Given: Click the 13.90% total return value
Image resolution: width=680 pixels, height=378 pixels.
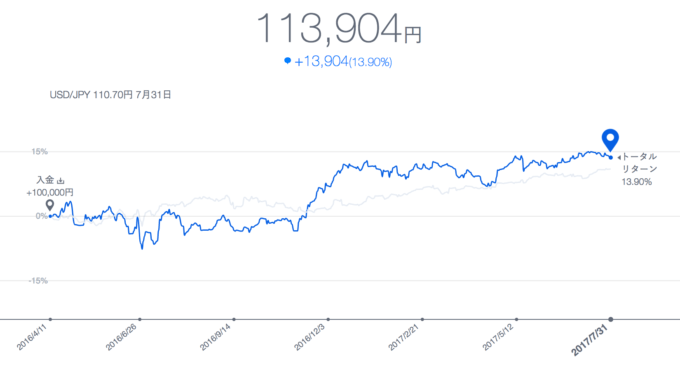Looking at the screenshot, I should click(x=637, y=182).
